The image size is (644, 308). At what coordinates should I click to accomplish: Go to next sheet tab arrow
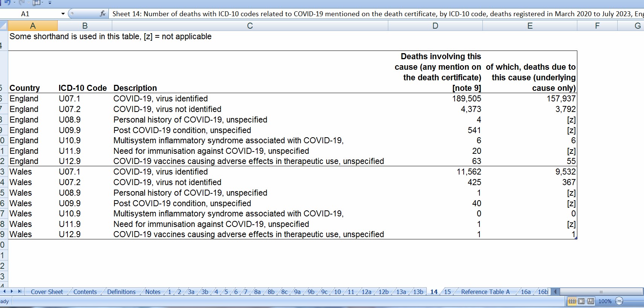pyautogui.click(x=12, y=291)
